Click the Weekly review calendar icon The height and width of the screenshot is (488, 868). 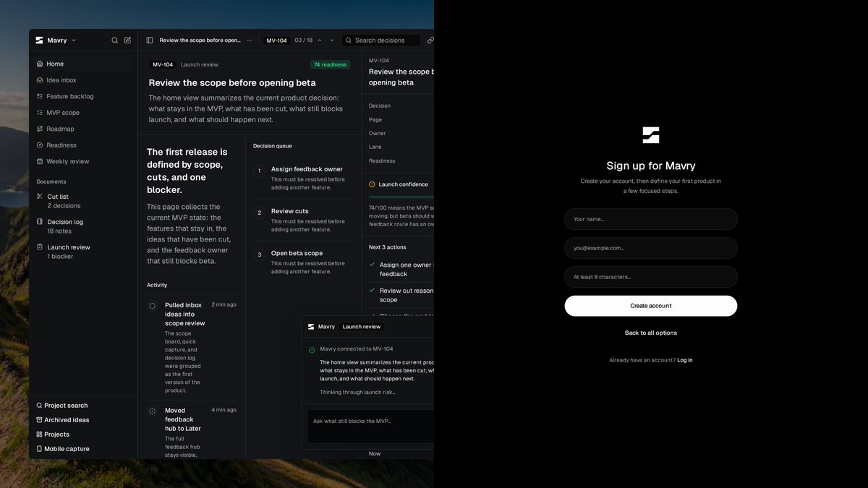(41, 161)
